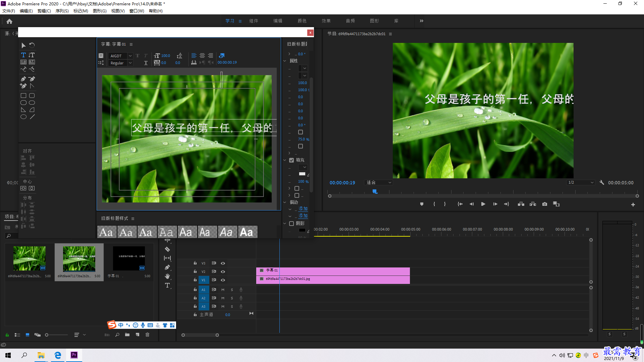Click the project panel zoom slider
644x362 pixels.
(56, 335)
